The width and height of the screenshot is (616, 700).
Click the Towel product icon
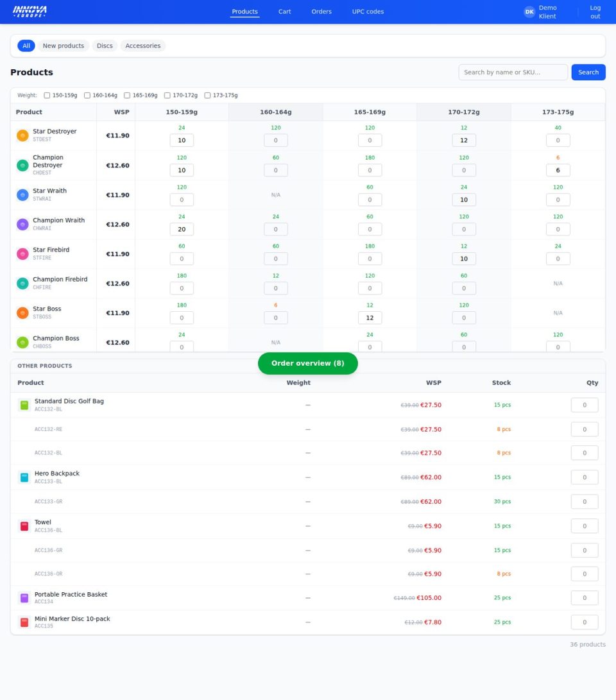point(24,526)
